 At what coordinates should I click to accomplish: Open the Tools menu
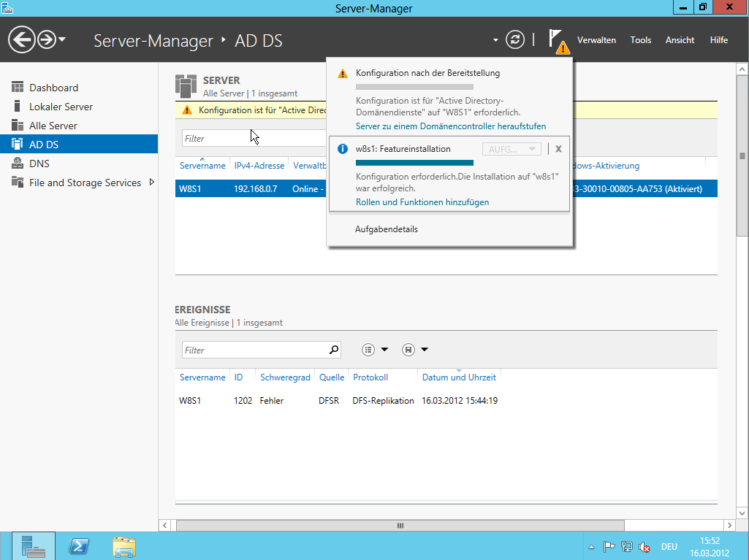[x=640, y=40]
